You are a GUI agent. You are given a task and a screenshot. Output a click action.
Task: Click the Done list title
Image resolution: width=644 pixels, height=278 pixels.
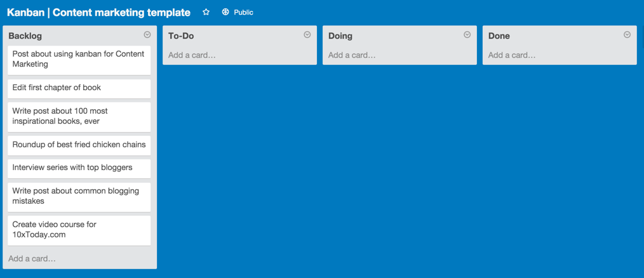[x=499, y=36]
